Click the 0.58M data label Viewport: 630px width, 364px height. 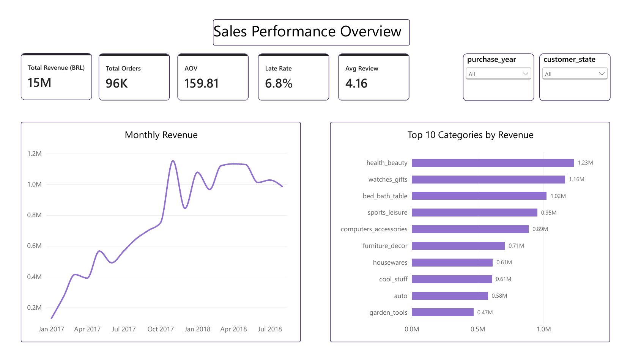(x=499, y=296)
